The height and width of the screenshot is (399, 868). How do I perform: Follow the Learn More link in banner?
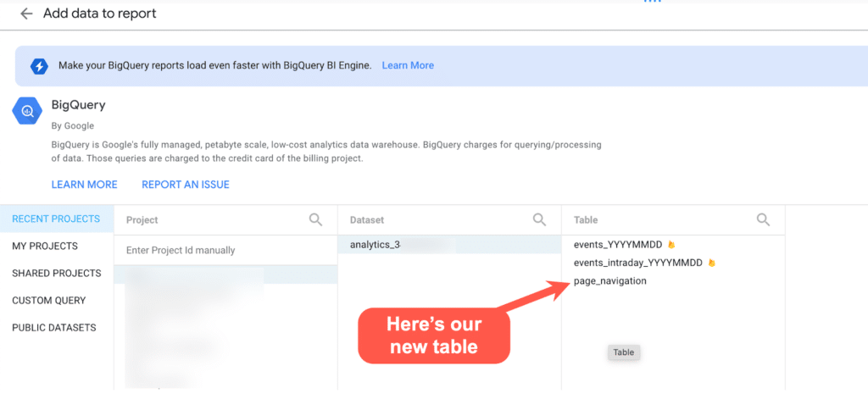point(408,65)
